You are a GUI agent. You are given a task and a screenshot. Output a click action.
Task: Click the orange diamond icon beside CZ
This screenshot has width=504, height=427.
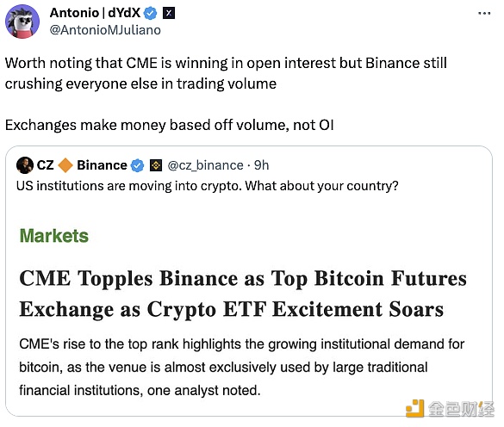tap(65, 165)
